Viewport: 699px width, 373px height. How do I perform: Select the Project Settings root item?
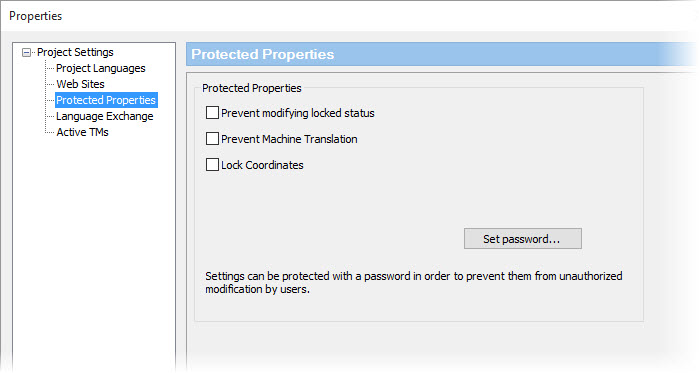coord(75,52)
